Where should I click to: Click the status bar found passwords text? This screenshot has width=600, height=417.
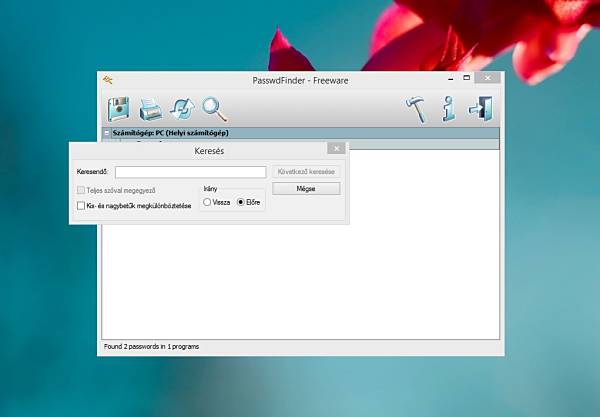(x=152, y=347)
